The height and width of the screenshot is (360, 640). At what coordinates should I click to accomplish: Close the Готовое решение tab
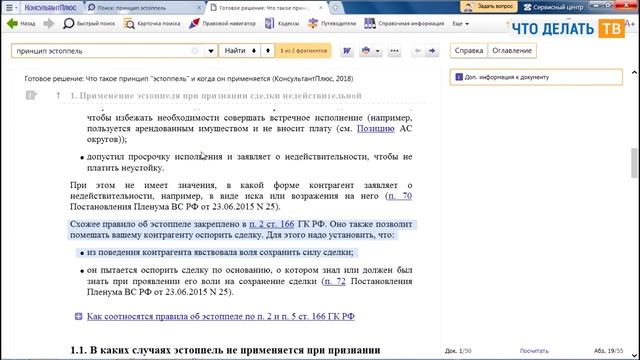pos(321,7)
